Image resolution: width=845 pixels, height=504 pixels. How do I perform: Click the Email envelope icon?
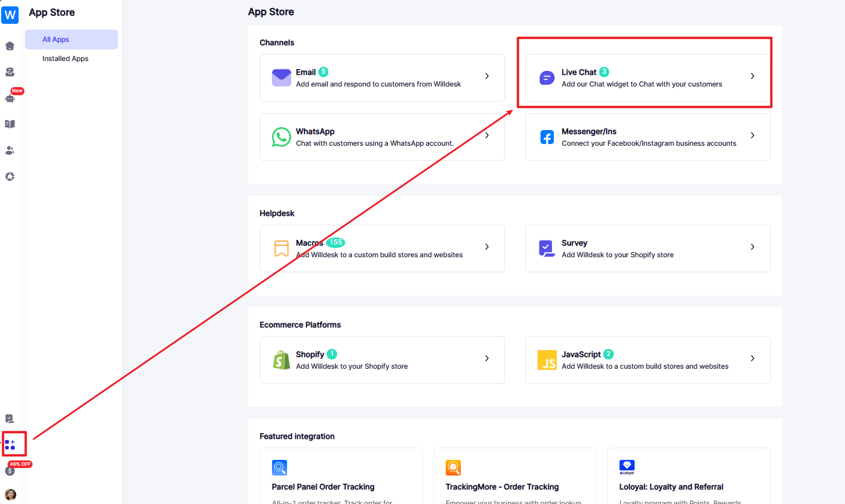(x=281, y=78)
